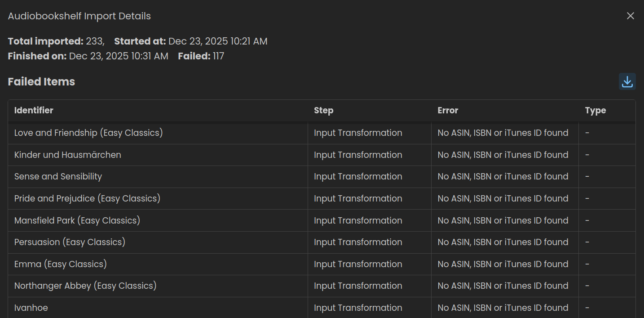Viewport: 644px width, 318px height.
Task: Select the Love and Friendship row
Action: pyautogui.click(x=88, y=133)
